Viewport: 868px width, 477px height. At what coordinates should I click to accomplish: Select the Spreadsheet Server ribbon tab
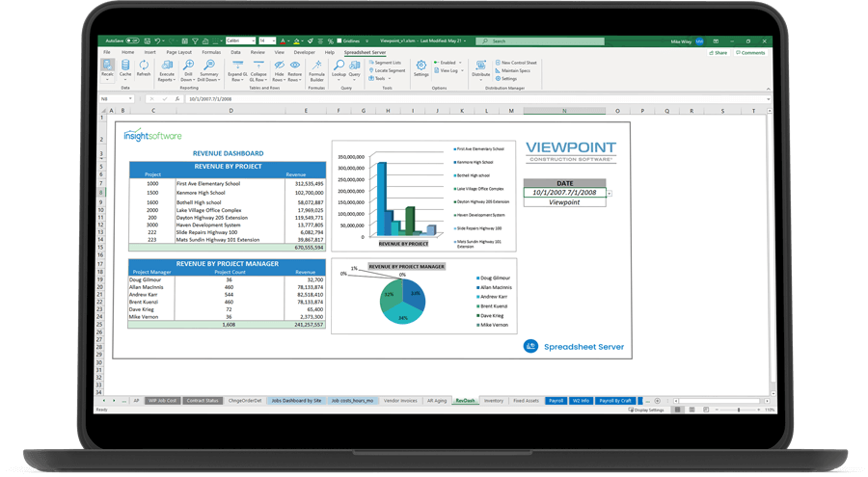click(x=365, y=52)
